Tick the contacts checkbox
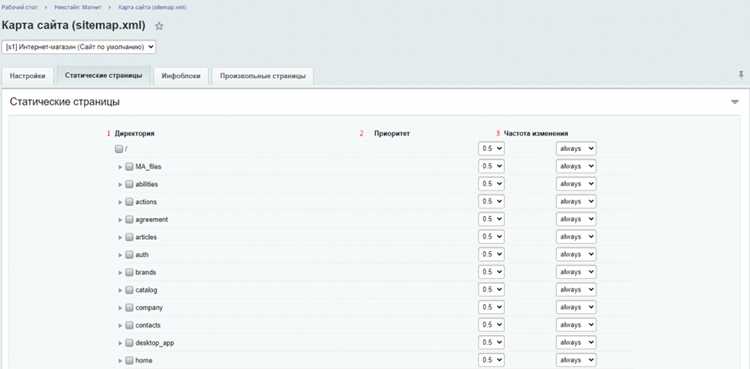 pos(129,325)
